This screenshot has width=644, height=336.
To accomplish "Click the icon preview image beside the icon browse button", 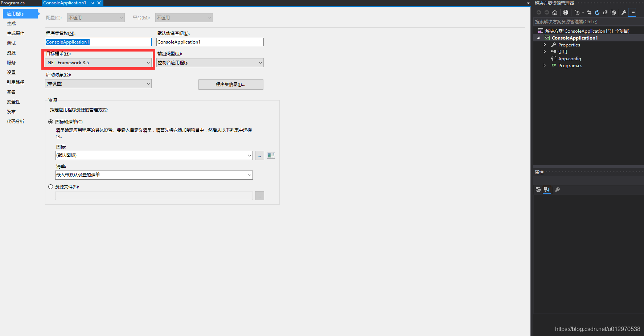I will click(271, 155).
